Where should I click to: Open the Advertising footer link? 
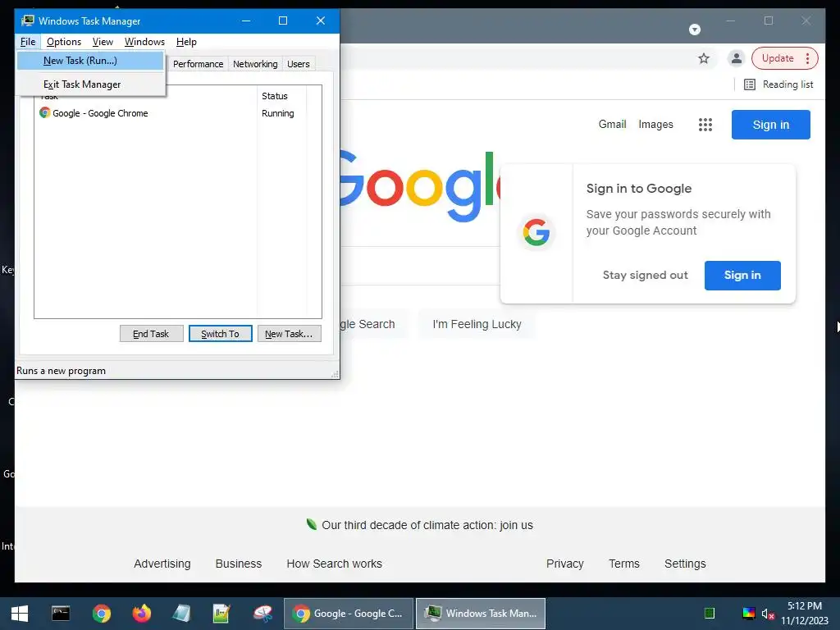tap(162, 564)
